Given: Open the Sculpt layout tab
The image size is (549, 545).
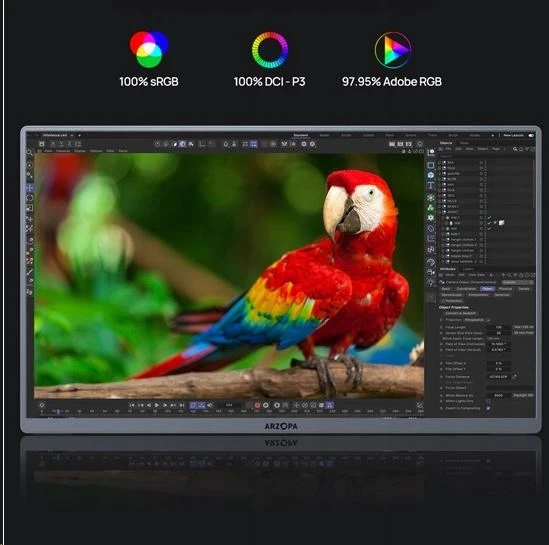Looking at the screenshot, I should coord(346,135).
